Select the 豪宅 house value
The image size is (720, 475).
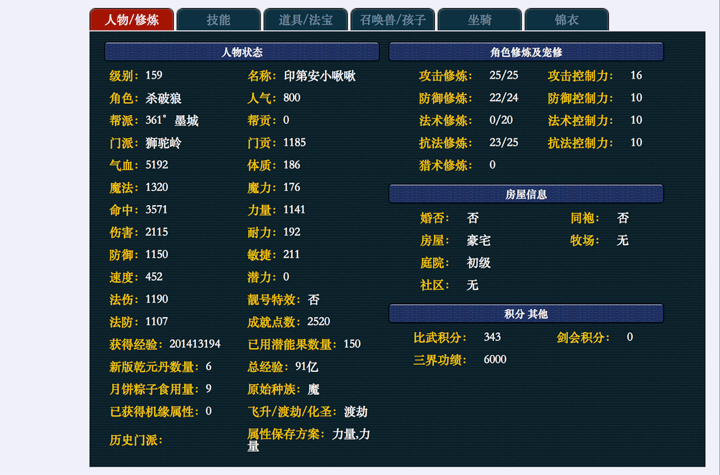pos(479,240)
